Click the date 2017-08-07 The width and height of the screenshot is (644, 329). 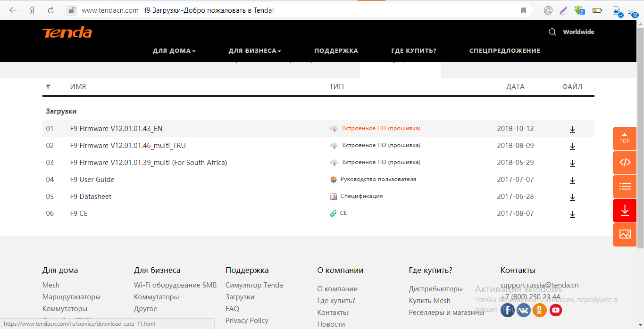coord(515,214)
